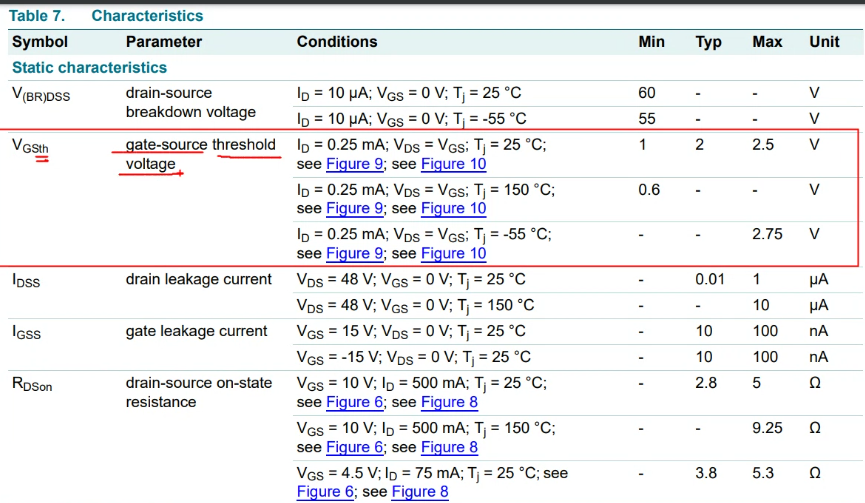Click the Max value '2.75'
This screenshot has height=503, width=865.
click(767, 234)
